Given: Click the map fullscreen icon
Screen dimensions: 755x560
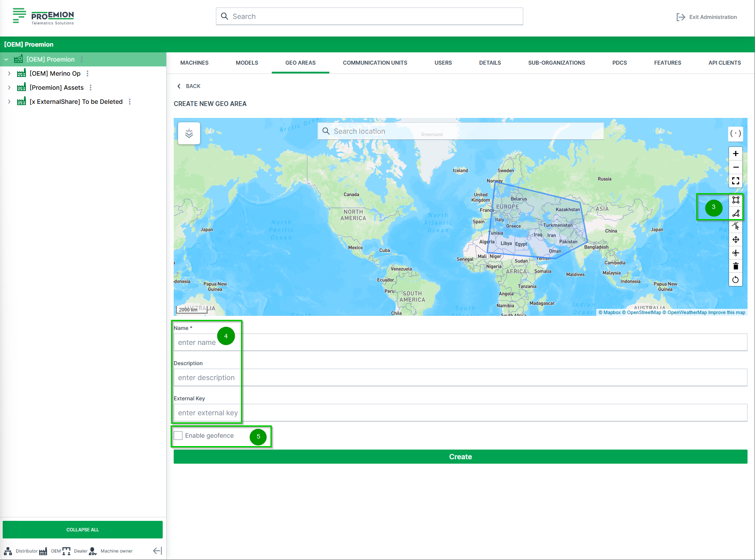Looking at the screenshot, I should (x=736, y=181).
